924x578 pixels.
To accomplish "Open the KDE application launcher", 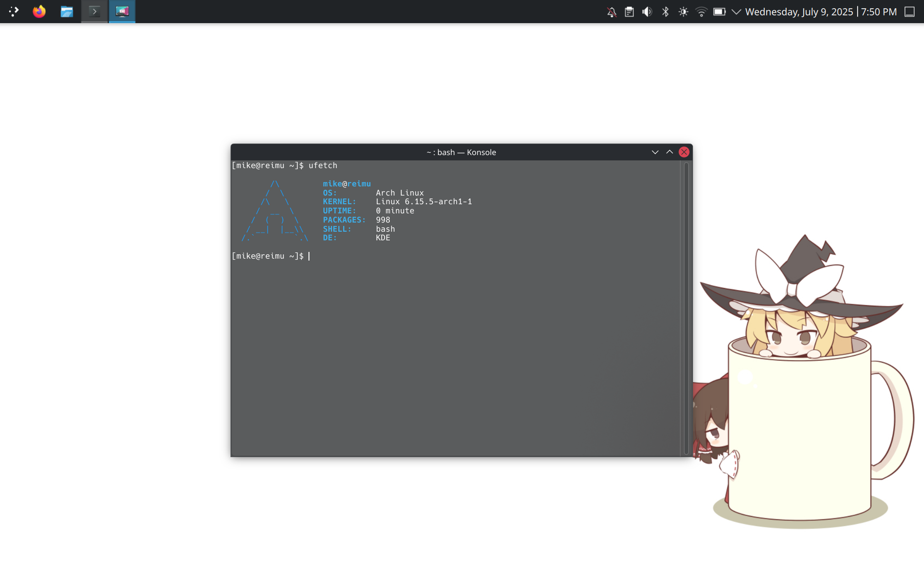I will click(13, 12).
